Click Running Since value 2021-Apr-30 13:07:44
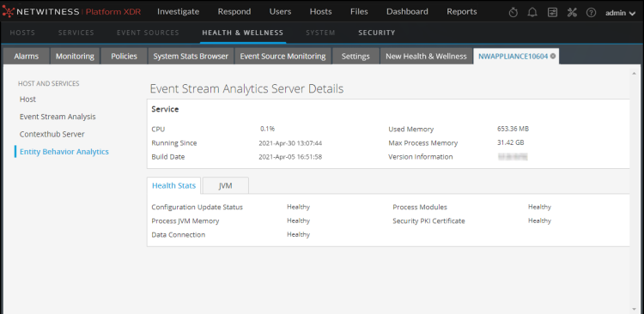644x314 pixels. pos(290,143)
